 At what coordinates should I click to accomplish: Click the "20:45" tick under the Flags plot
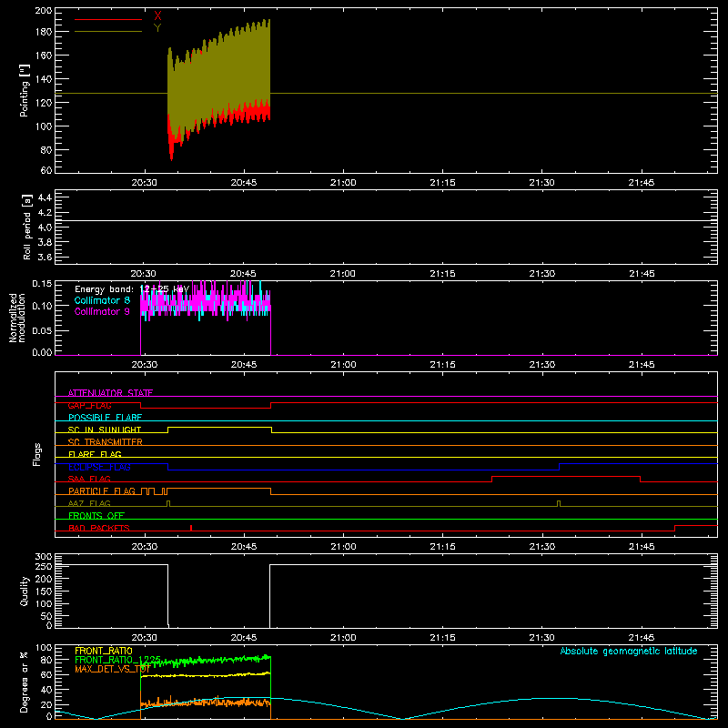coord(244,547)
